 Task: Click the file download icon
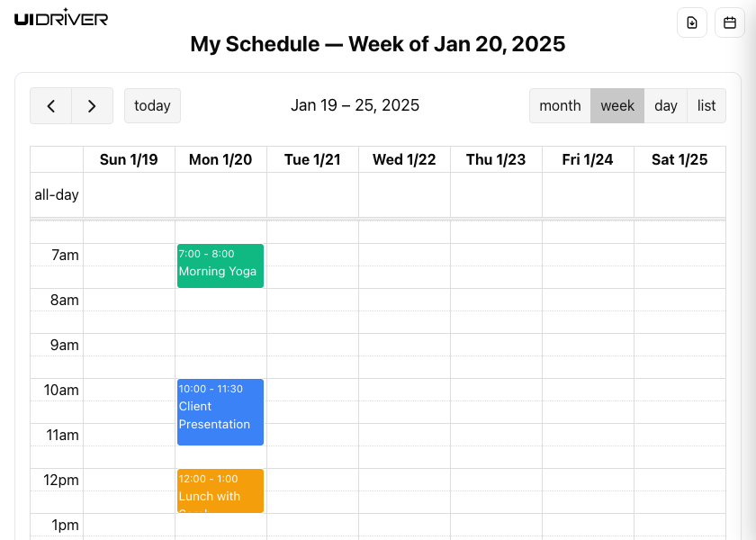692,22
